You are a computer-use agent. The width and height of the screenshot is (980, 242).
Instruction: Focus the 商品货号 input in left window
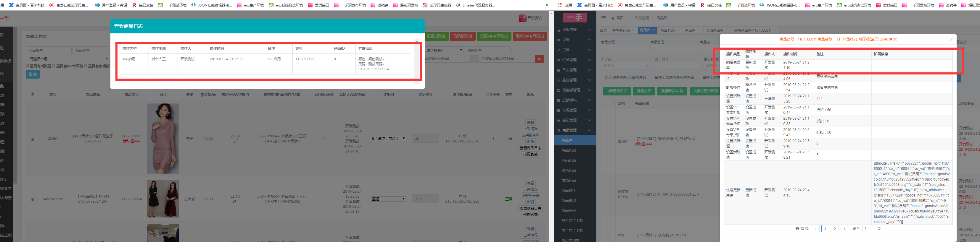click(x=49, y=50)
